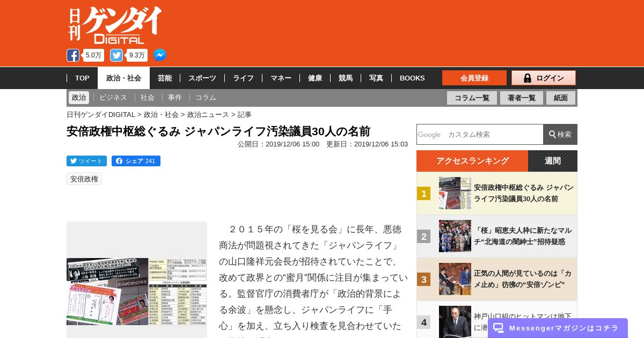Open the 紙面 button
644x338 pixels.
tap(561, 98)
